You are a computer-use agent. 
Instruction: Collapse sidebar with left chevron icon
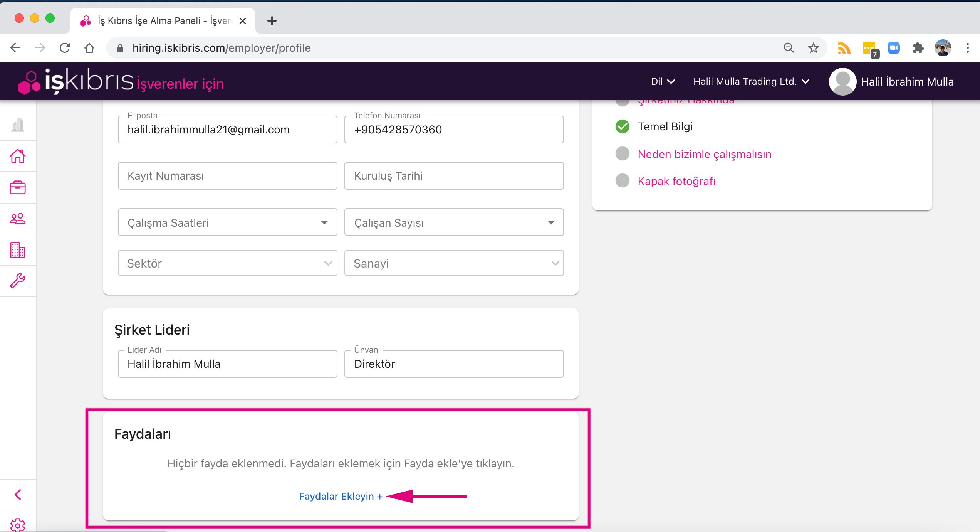18,494
